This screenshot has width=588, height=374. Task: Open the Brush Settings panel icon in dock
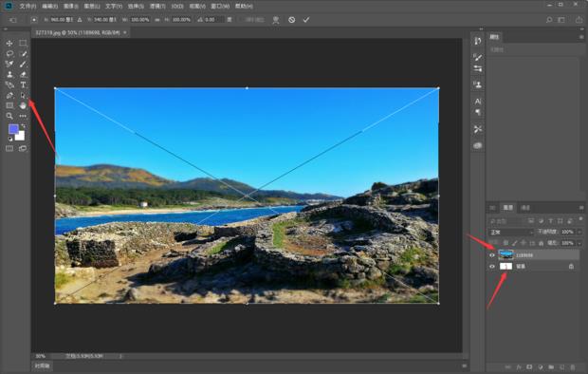[478, 58]
